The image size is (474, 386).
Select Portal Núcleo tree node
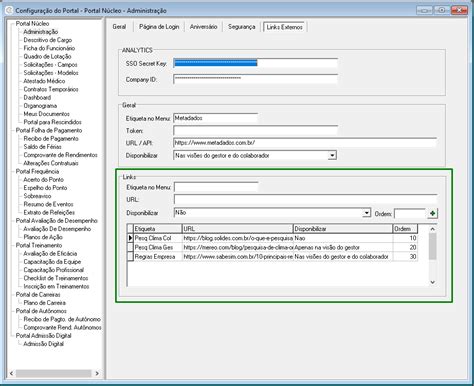pos(32,24)
